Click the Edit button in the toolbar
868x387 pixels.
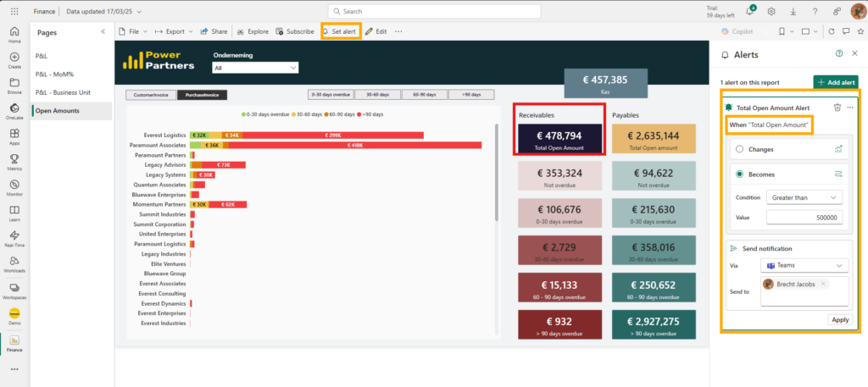pos(376,31)
